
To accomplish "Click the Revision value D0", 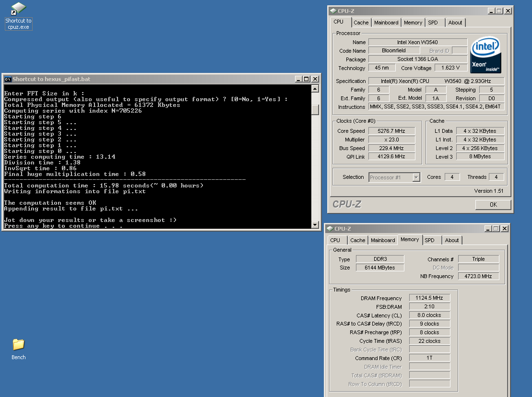I will [x=492, y=98].
